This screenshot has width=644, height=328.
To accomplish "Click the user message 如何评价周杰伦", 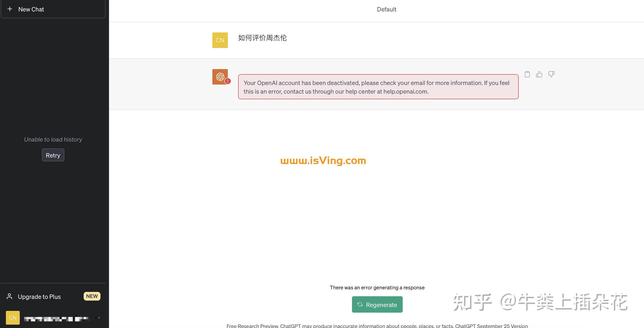I will click(x=262, y=38).
